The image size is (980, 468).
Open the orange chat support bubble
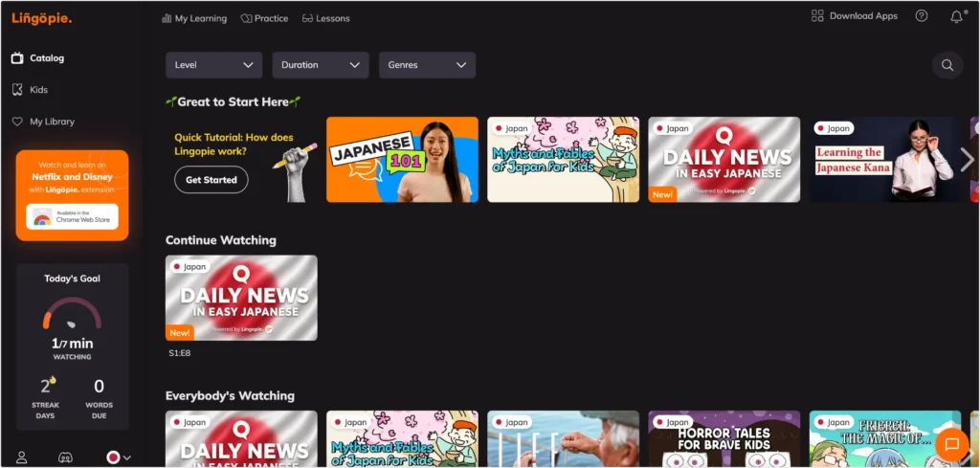952,444
